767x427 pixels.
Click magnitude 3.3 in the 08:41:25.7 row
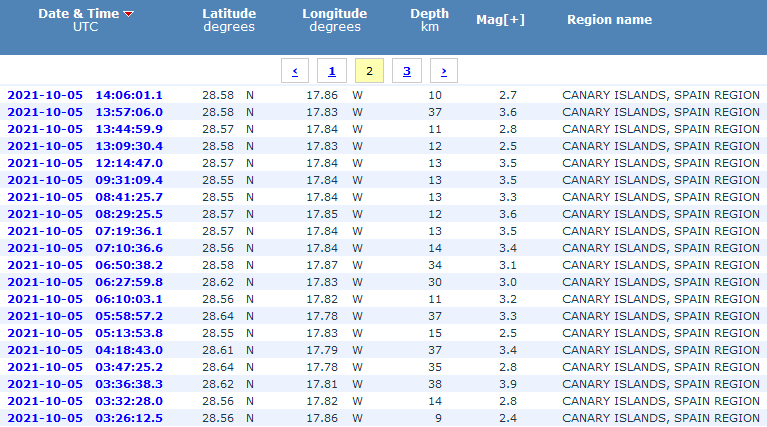coord(508,197)
